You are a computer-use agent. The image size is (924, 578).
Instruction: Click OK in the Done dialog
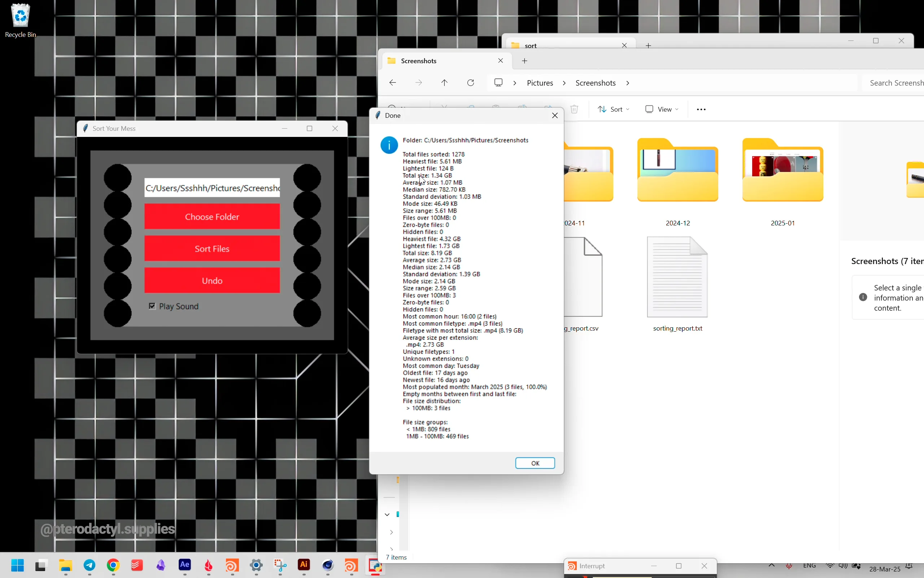tap(535, 463)
